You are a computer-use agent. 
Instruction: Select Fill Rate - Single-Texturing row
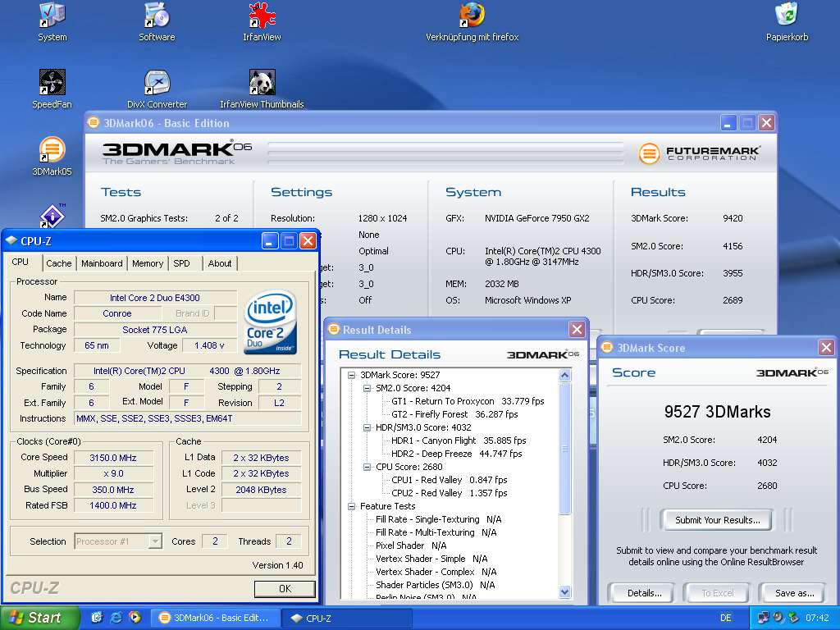438,519
